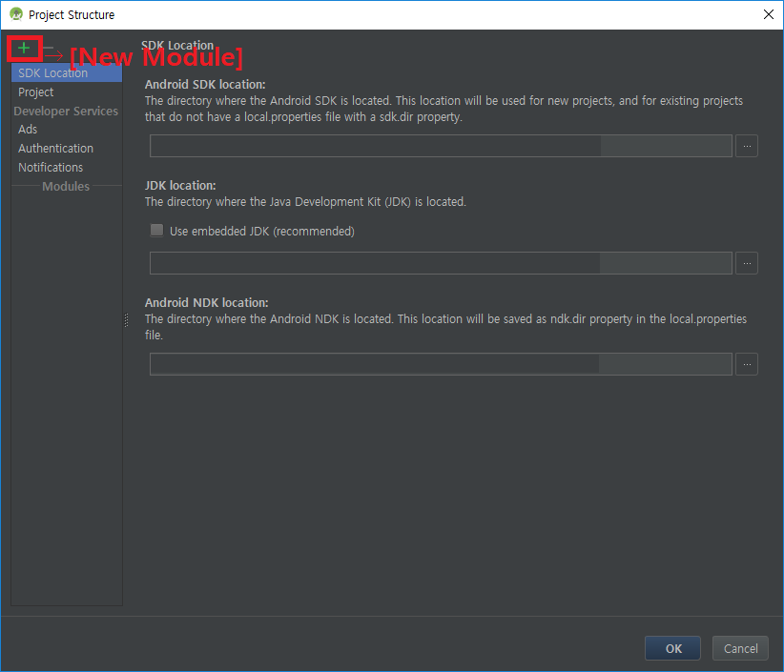The width and height of the screenshot is (784, 672).
Task: Browse for Android NDK location folder
Action: point(747,364)
